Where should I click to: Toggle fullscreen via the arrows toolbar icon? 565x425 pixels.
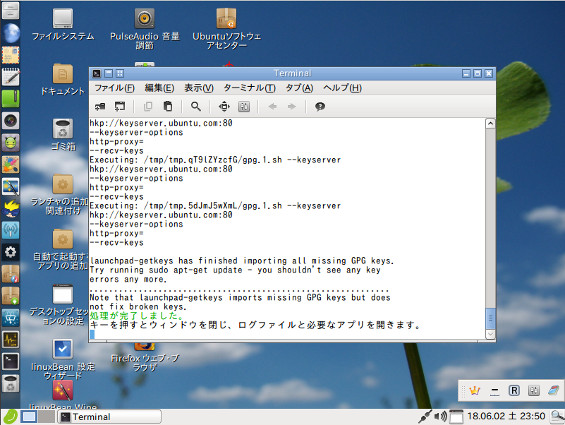click(x=224, y=106)
